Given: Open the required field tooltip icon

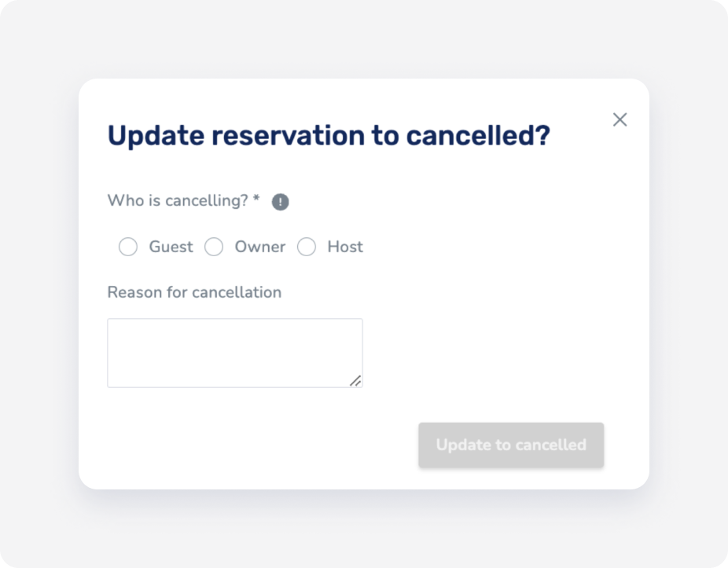Looking at the screenshot, I should pyautogui.click(x=280, y=201).
